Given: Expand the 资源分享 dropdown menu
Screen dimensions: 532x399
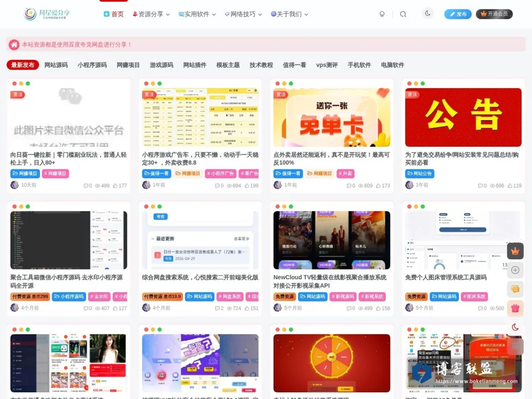Looking at the screenshot, I should [x=151, y=14].
